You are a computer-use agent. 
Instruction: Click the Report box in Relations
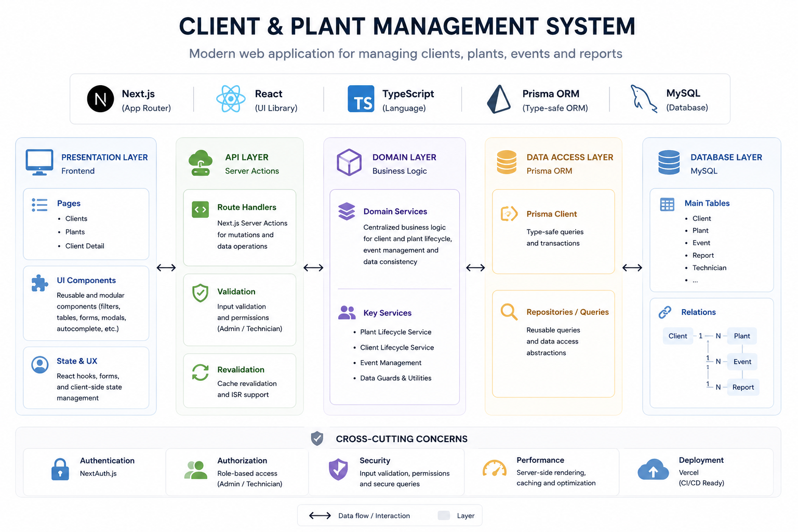coord(743,387)
